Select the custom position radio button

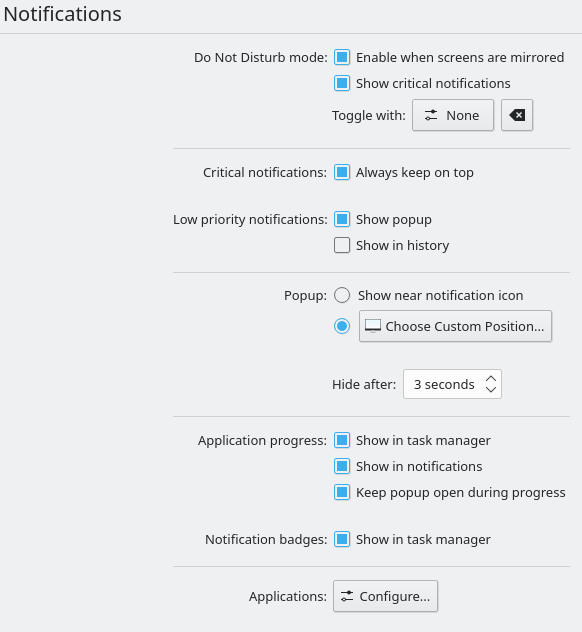(x=342, y=326)
